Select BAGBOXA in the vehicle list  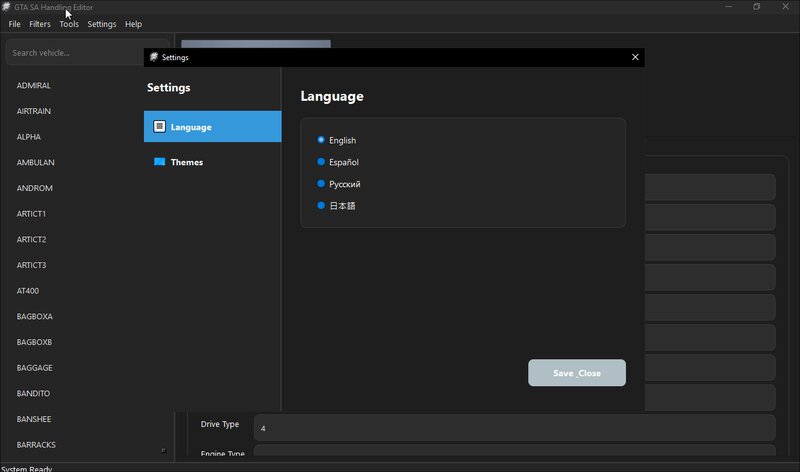(35, 316)
